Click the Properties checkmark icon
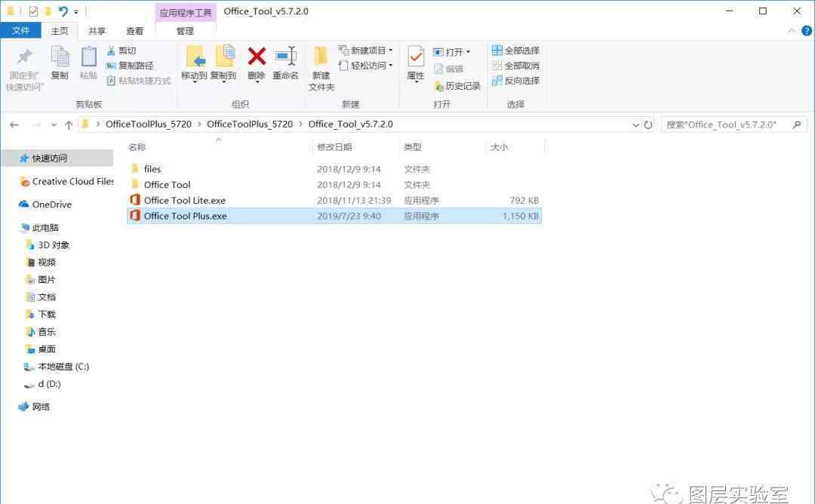The width and height of the screenshot is (815, 504). pyautogui.click(x=415, y=56)
